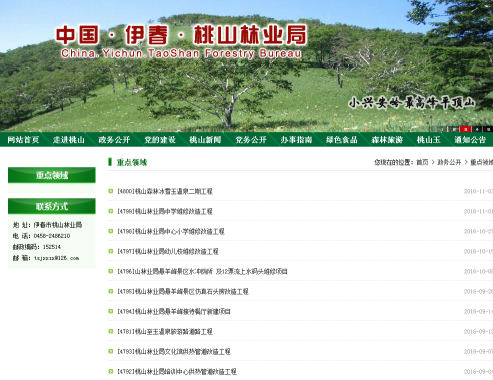This screenshot has width=493, height=380.
Task: Click green bullet icon beside item [4800]
Action: (111, 191)
